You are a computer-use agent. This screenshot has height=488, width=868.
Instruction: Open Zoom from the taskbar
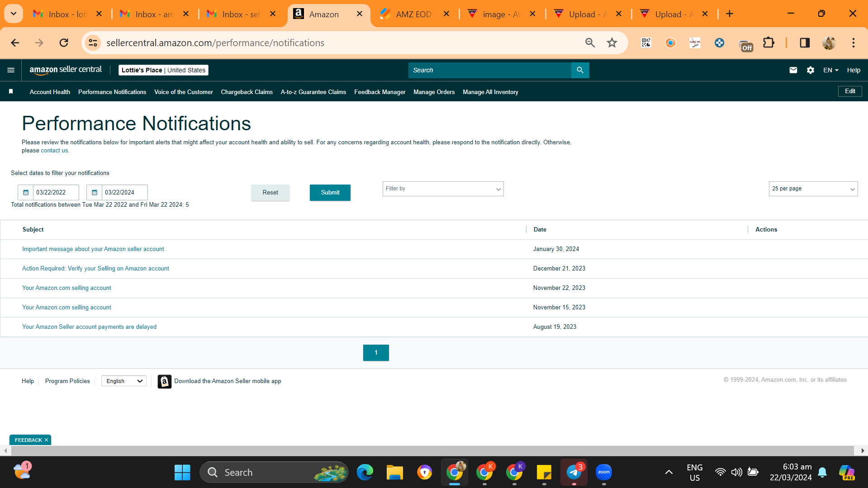604,473
